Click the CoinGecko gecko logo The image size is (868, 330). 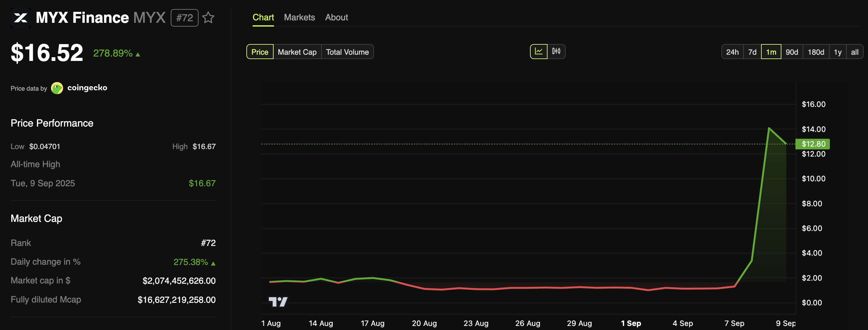click(x=57, y=87)
